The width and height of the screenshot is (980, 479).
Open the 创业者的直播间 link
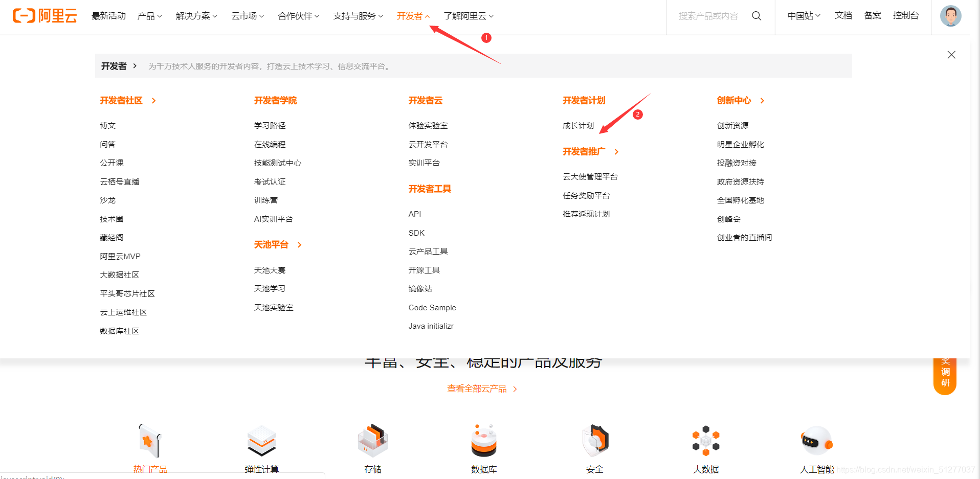click(x=744, y=237)
